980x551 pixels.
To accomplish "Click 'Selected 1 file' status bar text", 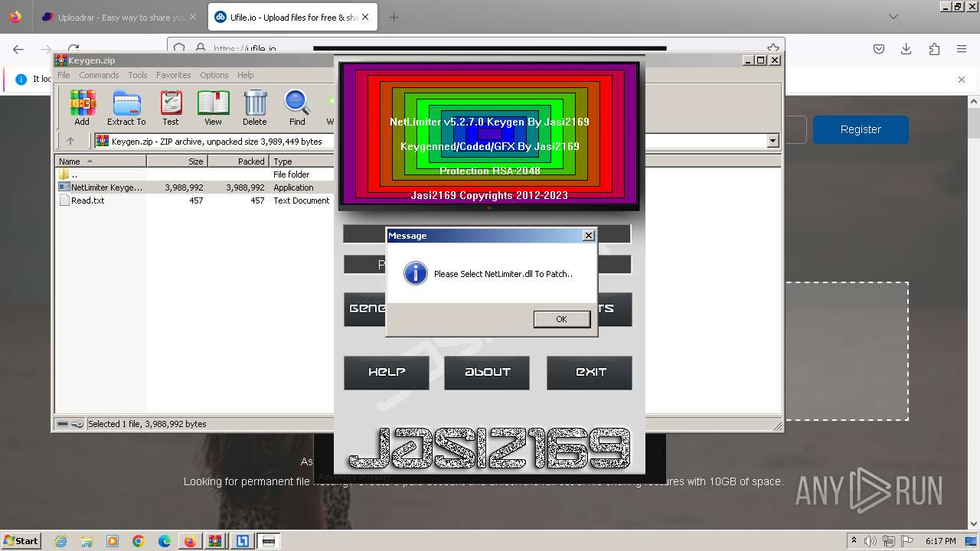I will [x=147, y=424].
